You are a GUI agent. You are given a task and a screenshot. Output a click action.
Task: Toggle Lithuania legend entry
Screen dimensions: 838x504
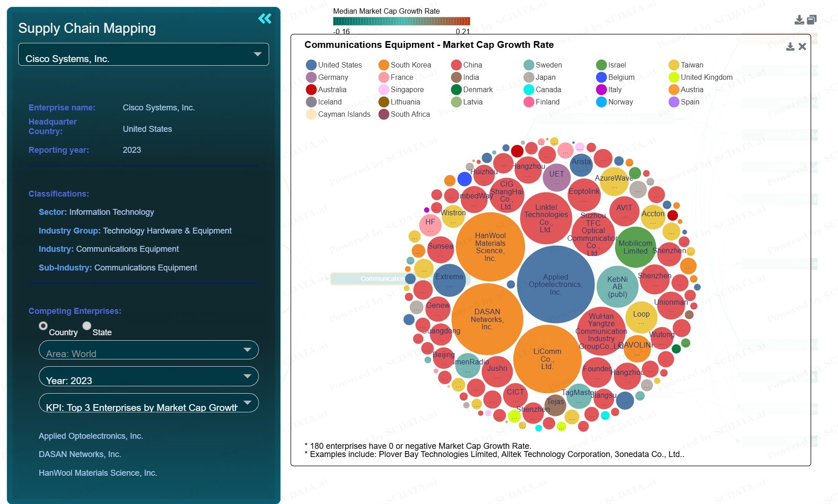[399, 102]
